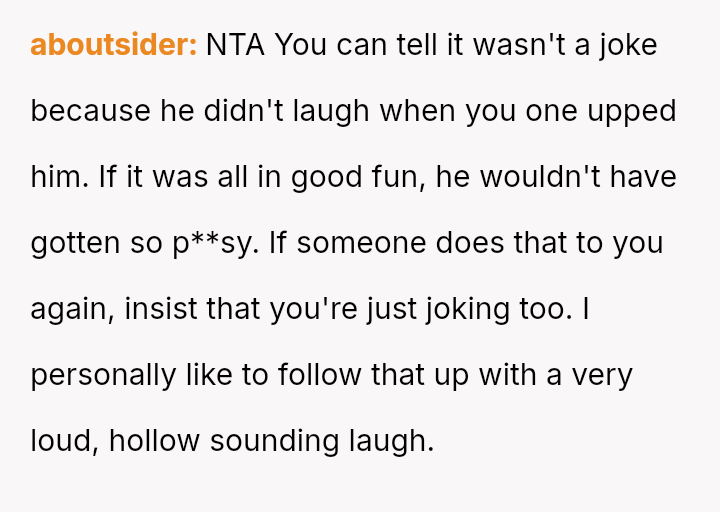Click the word "NTA" in the comment
The image size is (720, 512).
coord(236,45)
